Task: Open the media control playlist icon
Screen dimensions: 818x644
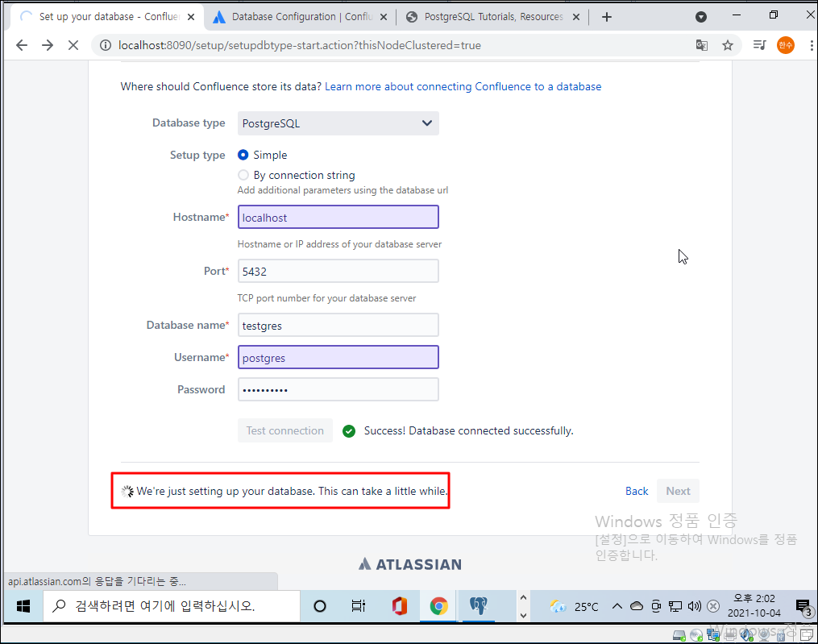Action: [759, 45]
